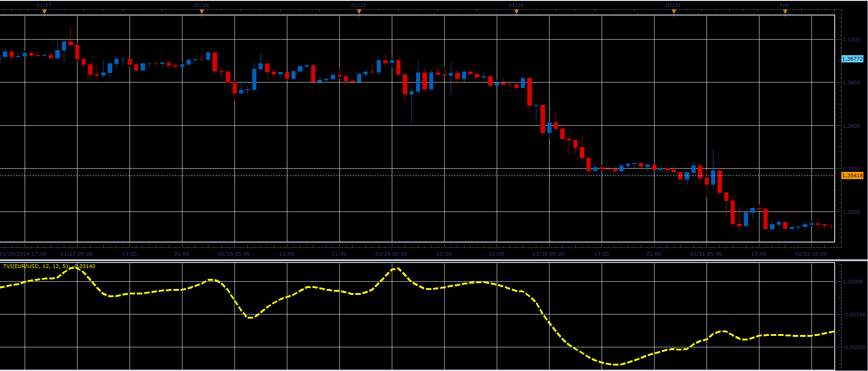The height and width of the screenshot is (371, 868).
Task: Click the 02/02 18:00 time axis label
Action: (x=811, y=254)
